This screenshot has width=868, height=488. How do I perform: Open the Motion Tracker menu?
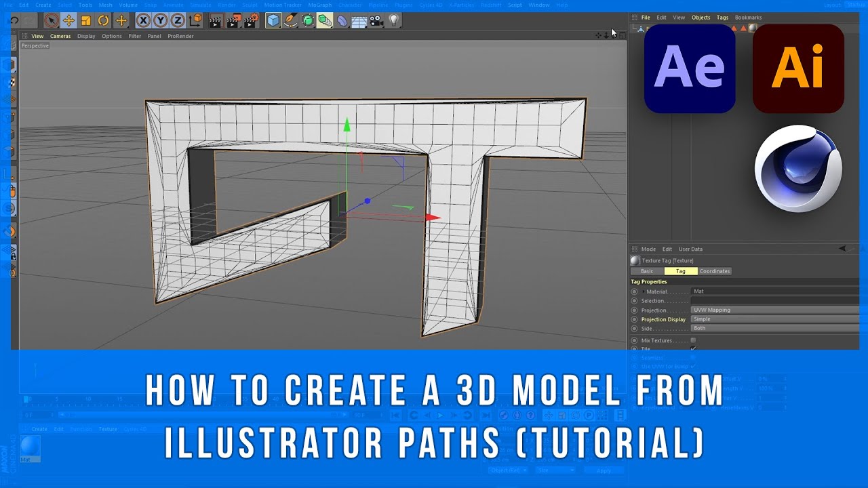[x=283, y=5]
